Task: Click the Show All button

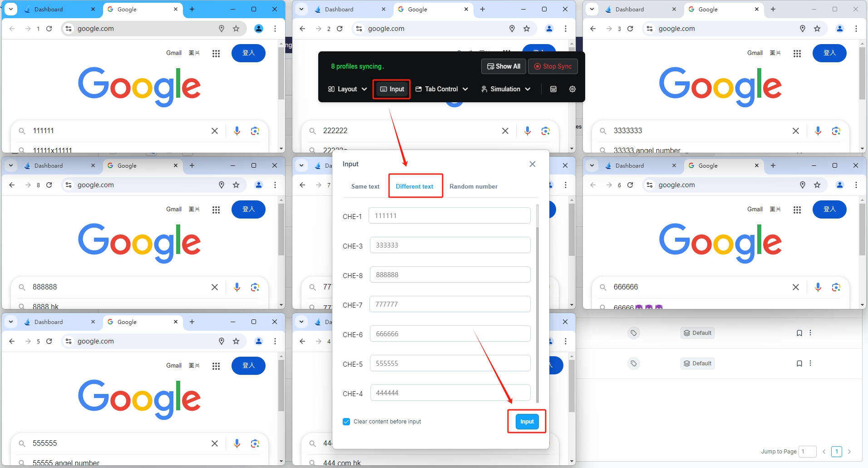Action: tap(503, 66)
